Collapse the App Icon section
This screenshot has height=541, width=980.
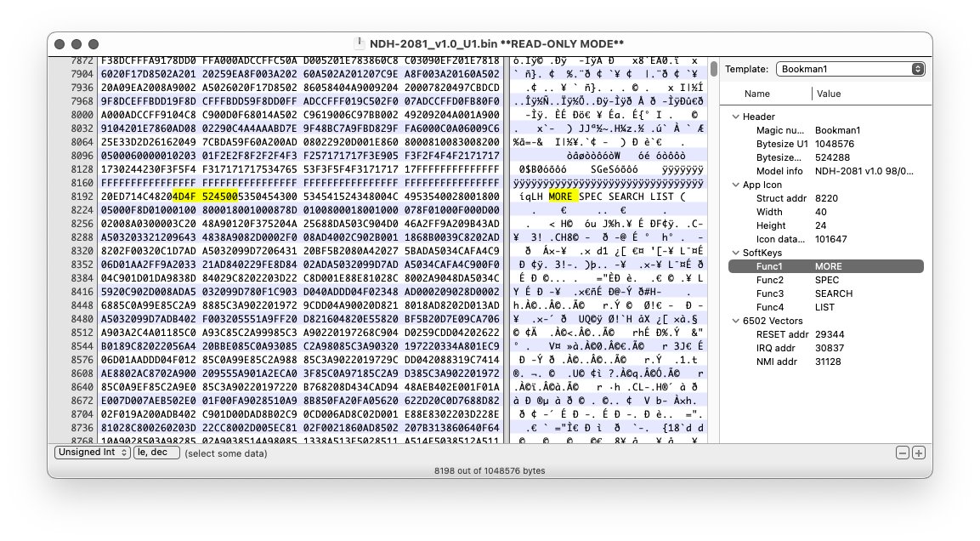click(736, 185)
